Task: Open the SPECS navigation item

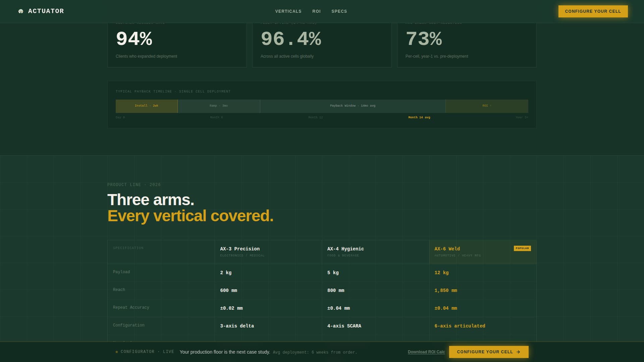Action: pos(339,11)
